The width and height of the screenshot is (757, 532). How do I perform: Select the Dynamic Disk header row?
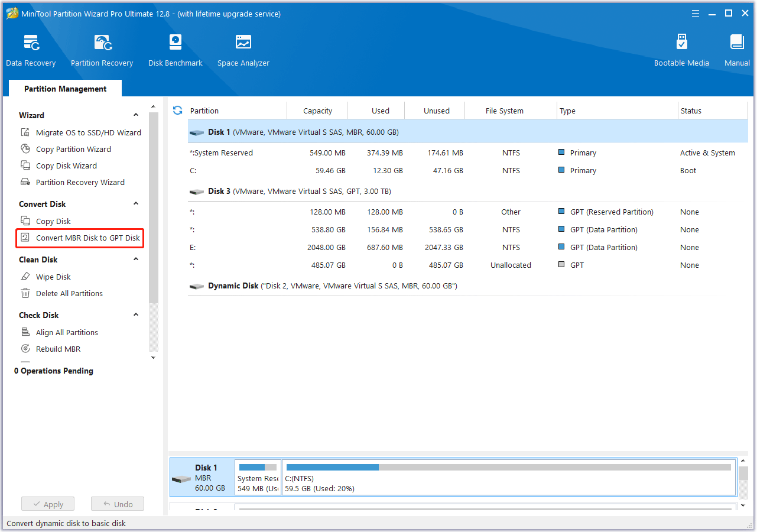pyautogui.click(x=468, y=286)
